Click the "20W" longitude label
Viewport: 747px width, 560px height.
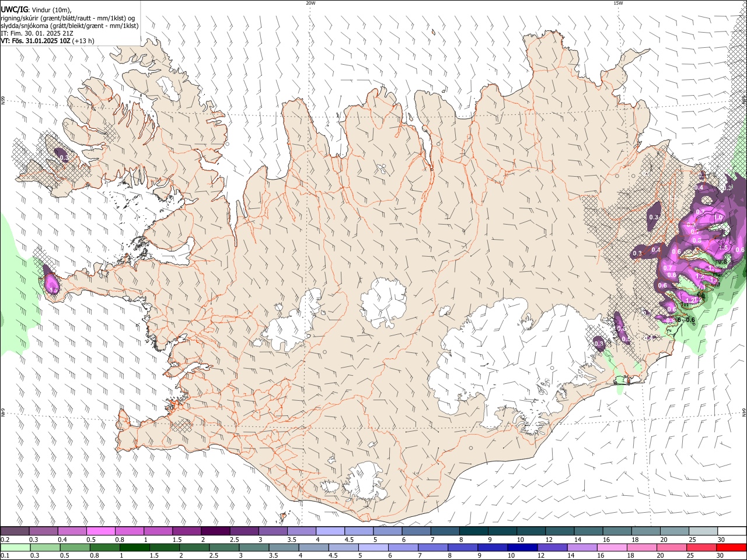point(310,3)
